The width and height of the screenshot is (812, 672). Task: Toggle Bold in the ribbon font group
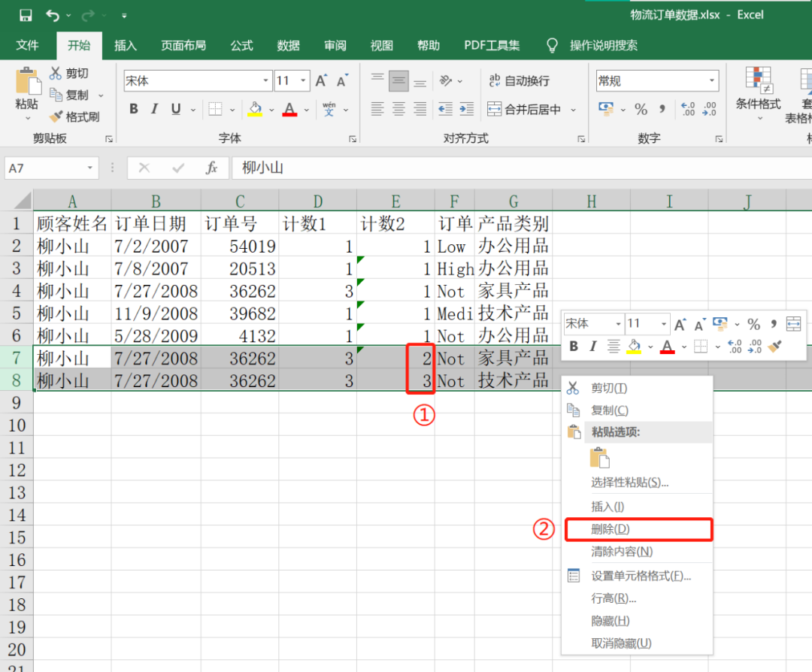tap(134, 109)
